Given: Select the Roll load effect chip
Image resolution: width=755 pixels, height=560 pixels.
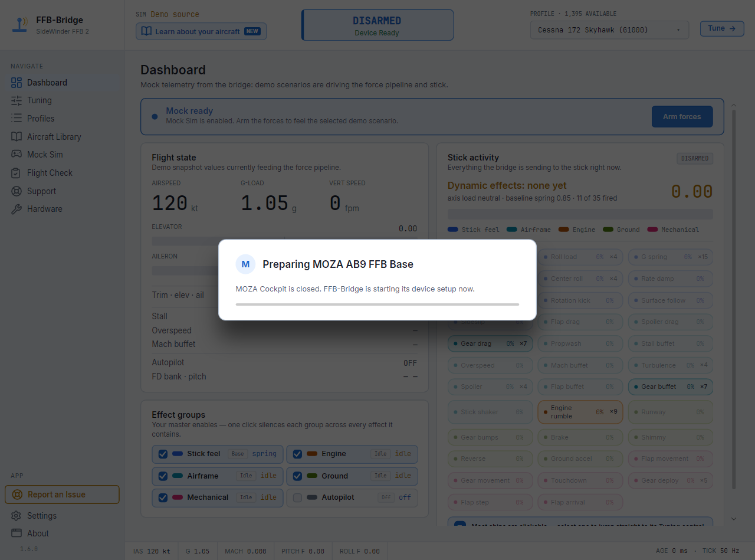Looking at the screenshot, I should tap(580, 257).
